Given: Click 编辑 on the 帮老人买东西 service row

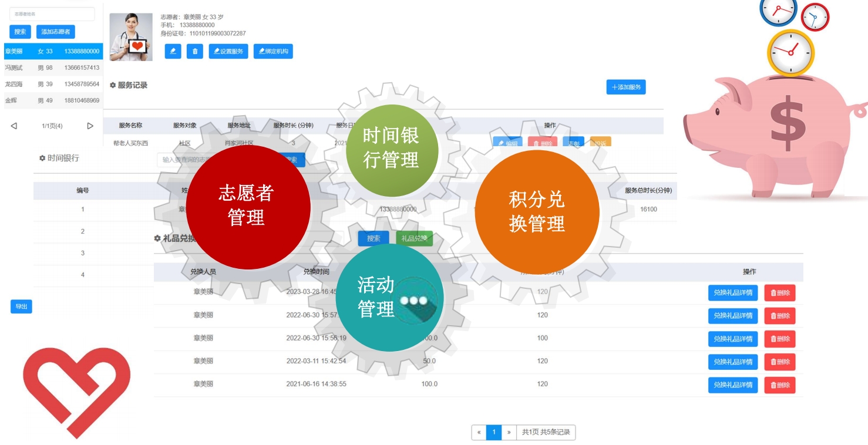Looking at the screenshot, I should [x=507, y=143].
